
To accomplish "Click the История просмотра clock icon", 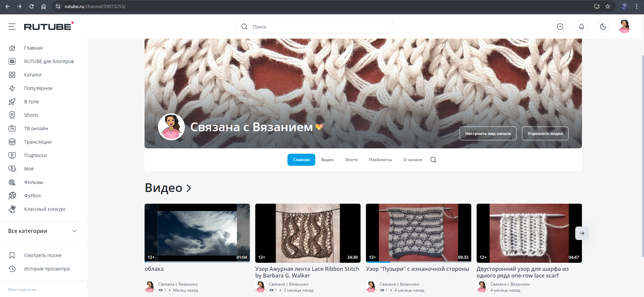I will 12,269.
